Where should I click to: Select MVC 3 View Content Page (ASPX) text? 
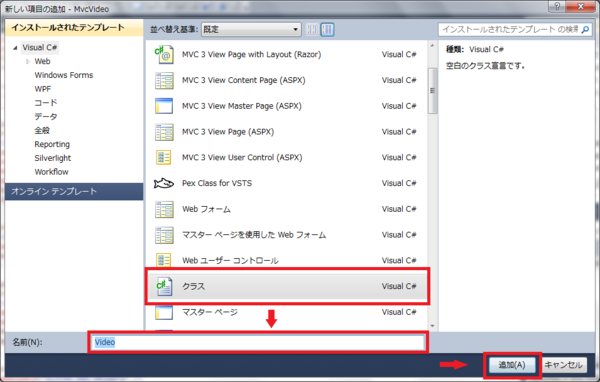click(x=244, y=80)
